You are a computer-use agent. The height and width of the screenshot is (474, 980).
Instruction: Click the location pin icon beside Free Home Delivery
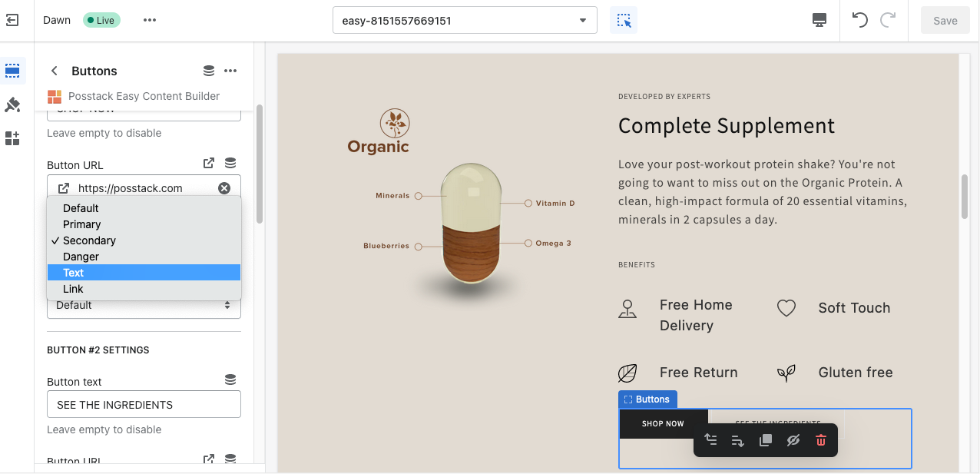tap(628, 309)
